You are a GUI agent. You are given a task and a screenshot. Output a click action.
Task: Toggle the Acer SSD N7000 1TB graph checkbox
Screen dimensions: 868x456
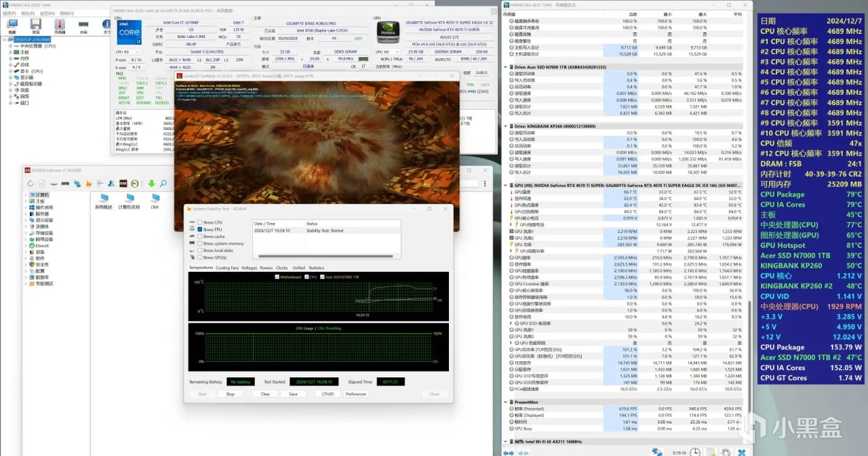[321, 277]
